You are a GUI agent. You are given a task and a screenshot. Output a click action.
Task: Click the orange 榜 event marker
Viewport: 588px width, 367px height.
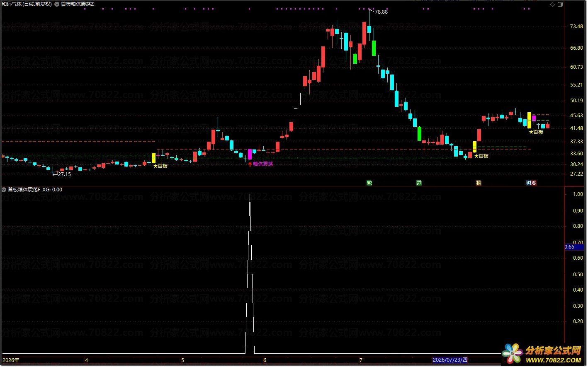point(479,183)
